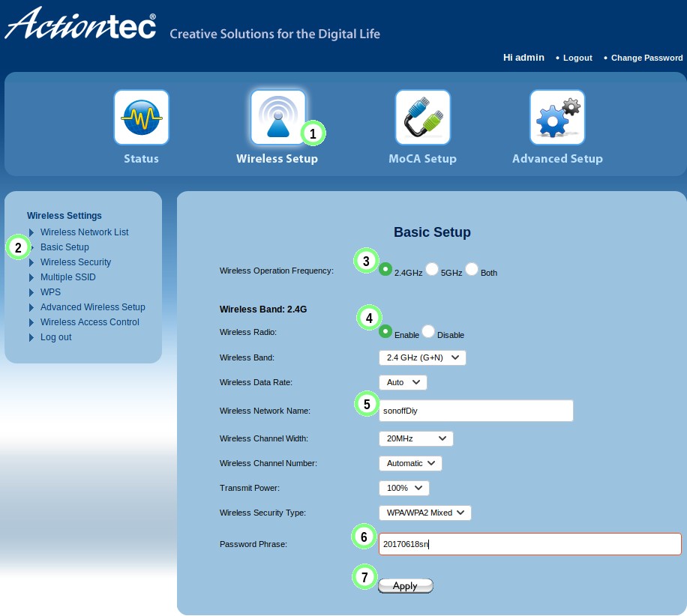Open the MoCA Setup cable icon
The height and width of the screenshot is (616, 687).
422,118
